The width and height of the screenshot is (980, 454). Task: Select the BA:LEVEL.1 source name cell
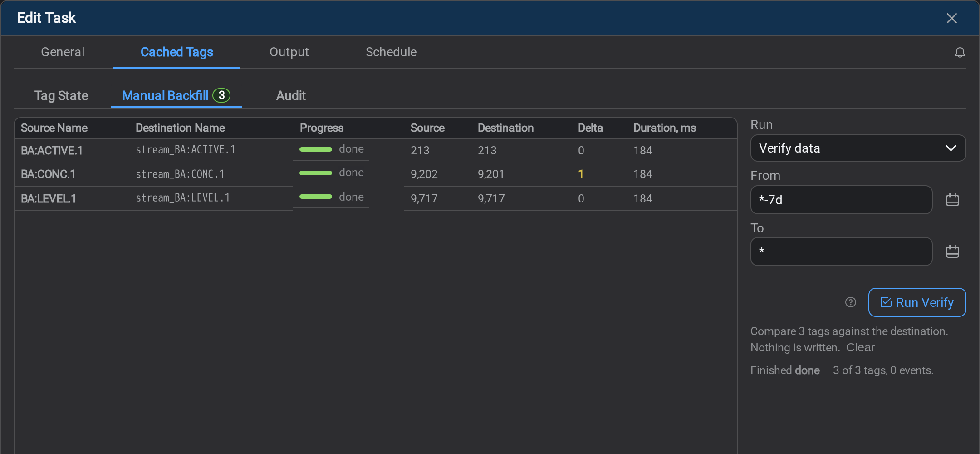49,199
